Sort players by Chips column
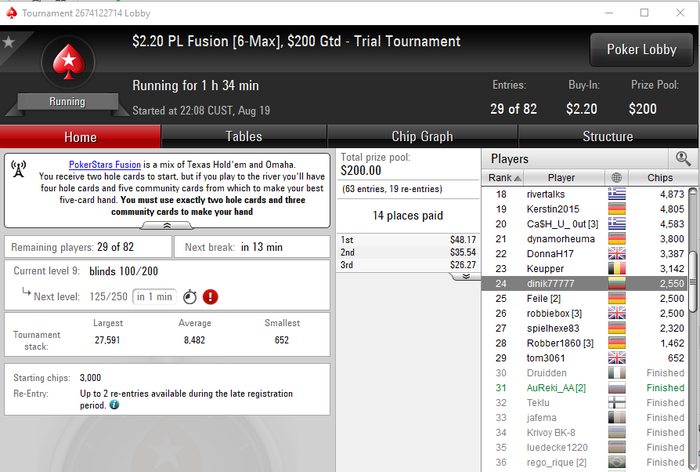The width and height of the screenshot is (700, 472). point(659,178)
